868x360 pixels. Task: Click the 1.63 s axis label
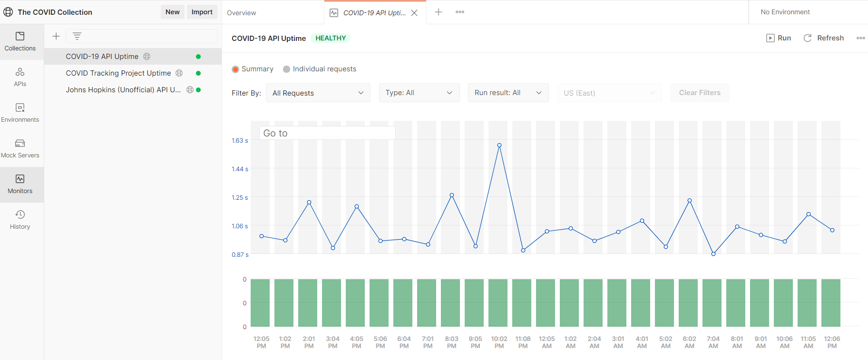(x=240, y=141)
